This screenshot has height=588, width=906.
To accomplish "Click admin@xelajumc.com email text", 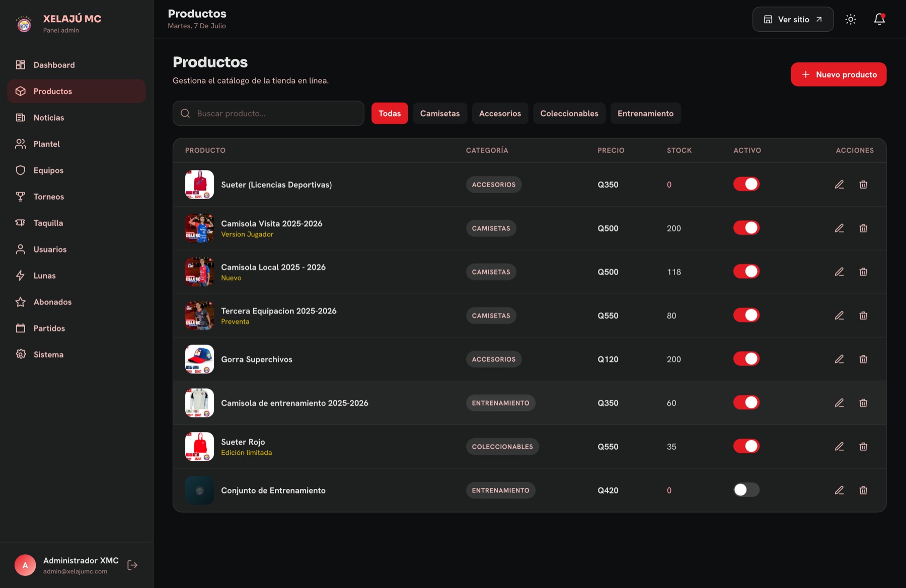I will (75, 571).
